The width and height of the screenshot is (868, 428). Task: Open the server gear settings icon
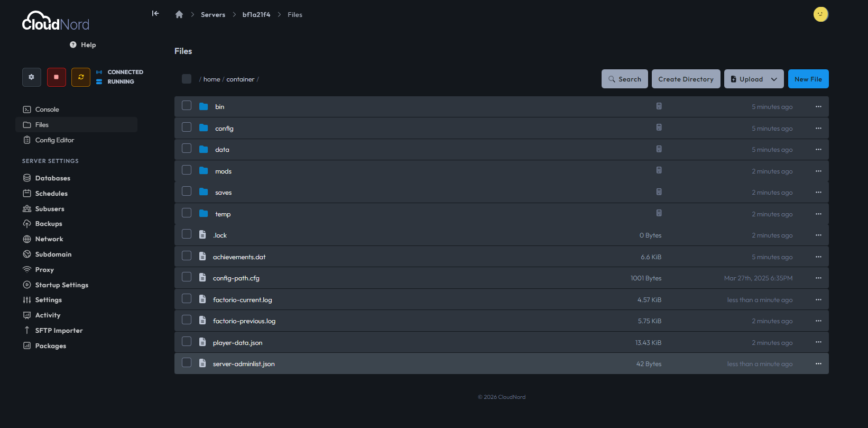pyautogui.click(x=32, y=77)
